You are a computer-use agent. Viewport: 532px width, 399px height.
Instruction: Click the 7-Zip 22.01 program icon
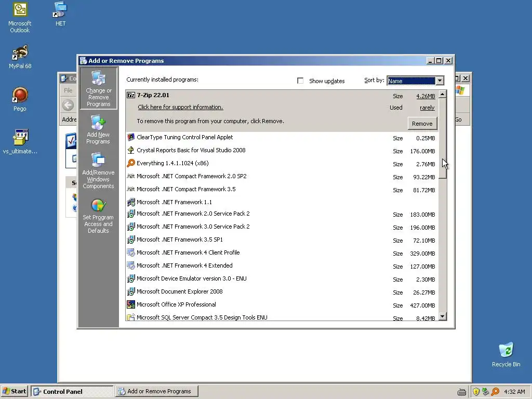pos(131,96)
